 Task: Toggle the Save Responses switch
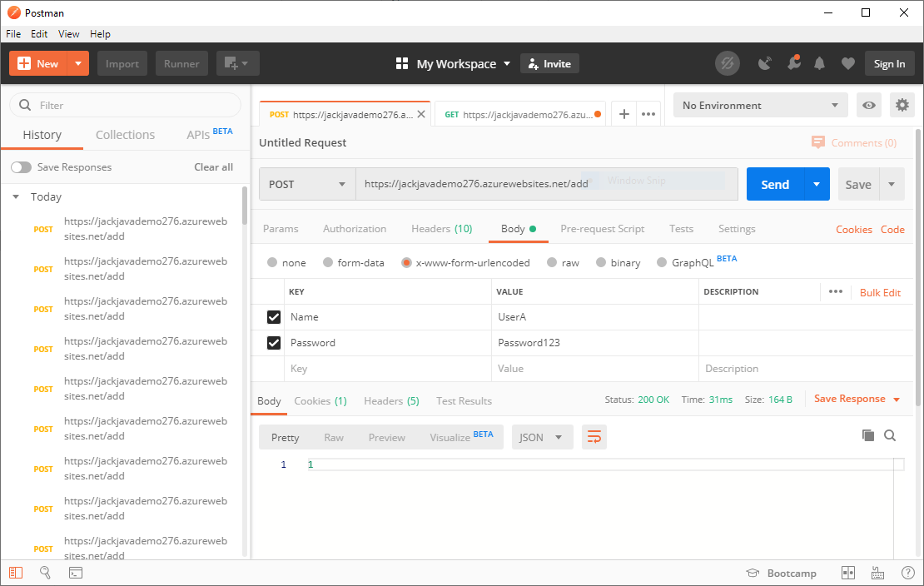pos(21,166)
